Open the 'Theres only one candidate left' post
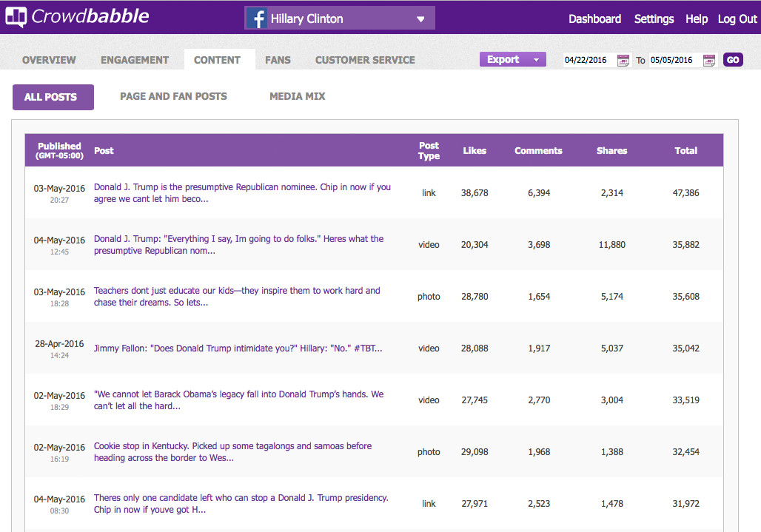This screenshot has height=532, width=761. tap(241, 503)
